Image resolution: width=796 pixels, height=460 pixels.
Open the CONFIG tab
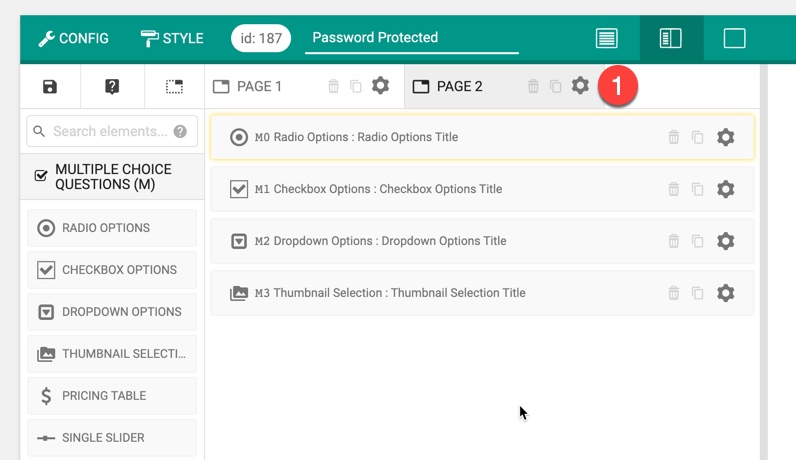[74, 38]
